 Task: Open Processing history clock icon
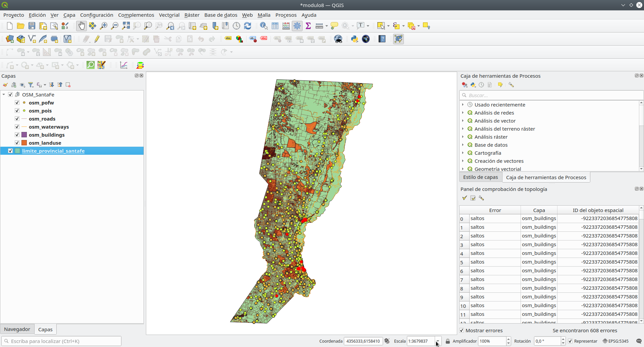[481, 85]
